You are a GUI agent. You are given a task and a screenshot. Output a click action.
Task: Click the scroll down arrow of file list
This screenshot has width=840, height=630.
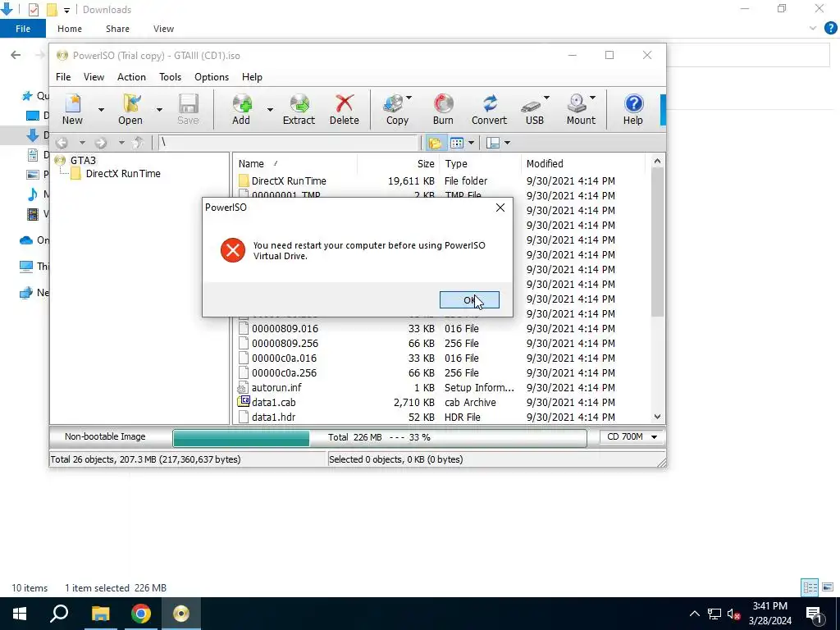pos(657,416)
